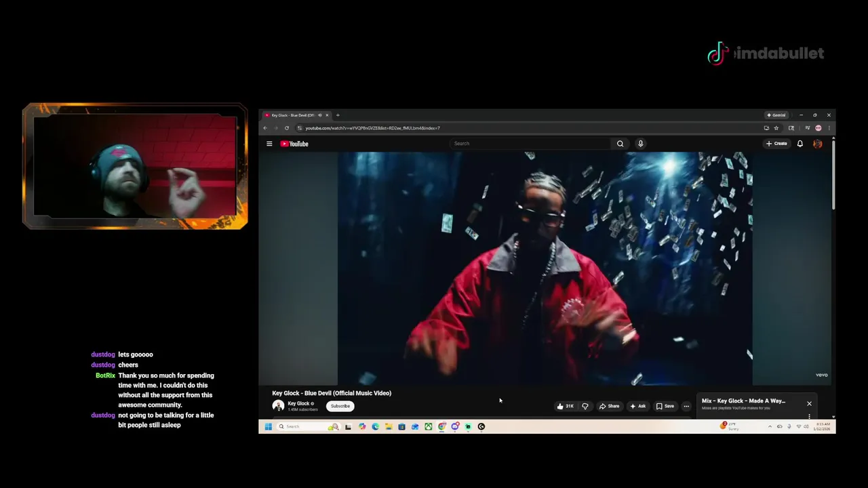Viewport: 868px width, 488px height.
Task: Open the Gemini button in Chrome
Action: (x=776, y=115)
